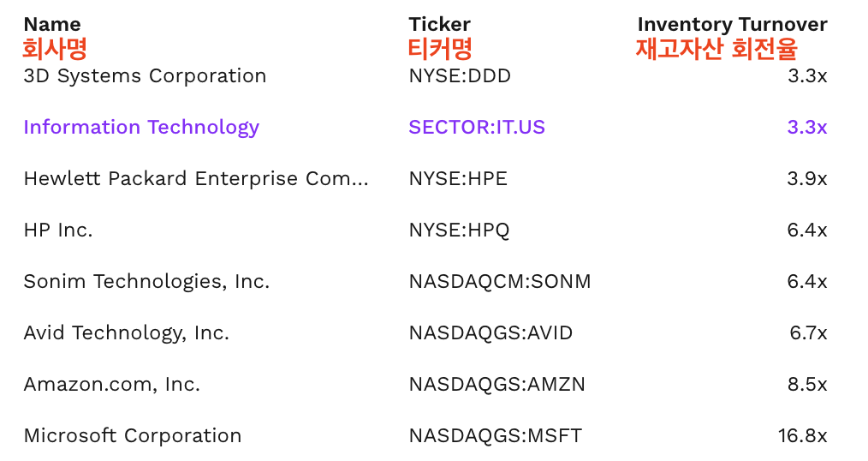This screenshot has height=461, width=868.
Task: Click ticker NYSE:DDD
Action: coord(459,75)
